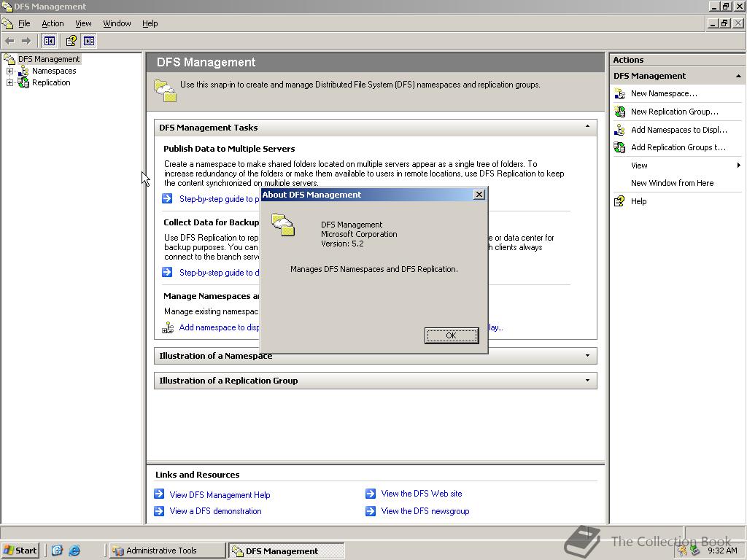Open View the DFS newsgroup link
747x560 pixels.
tap(425, 511)
